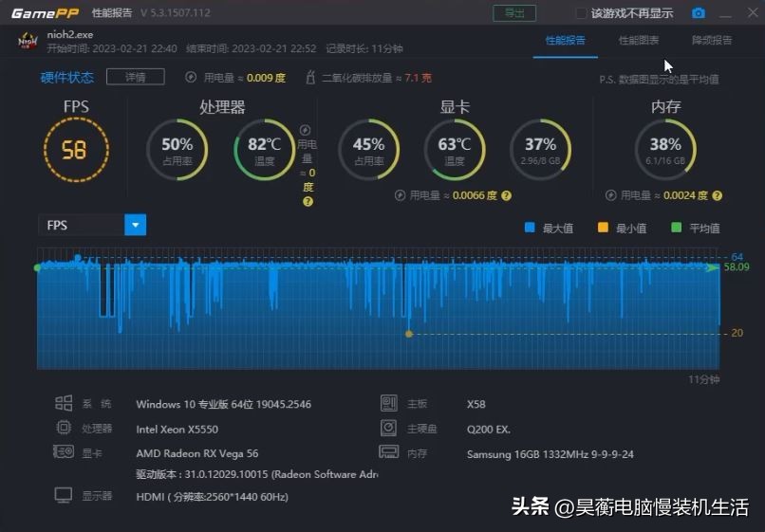
Task: Click the processor chip icon in the 处理器 row
Action: 64,428
